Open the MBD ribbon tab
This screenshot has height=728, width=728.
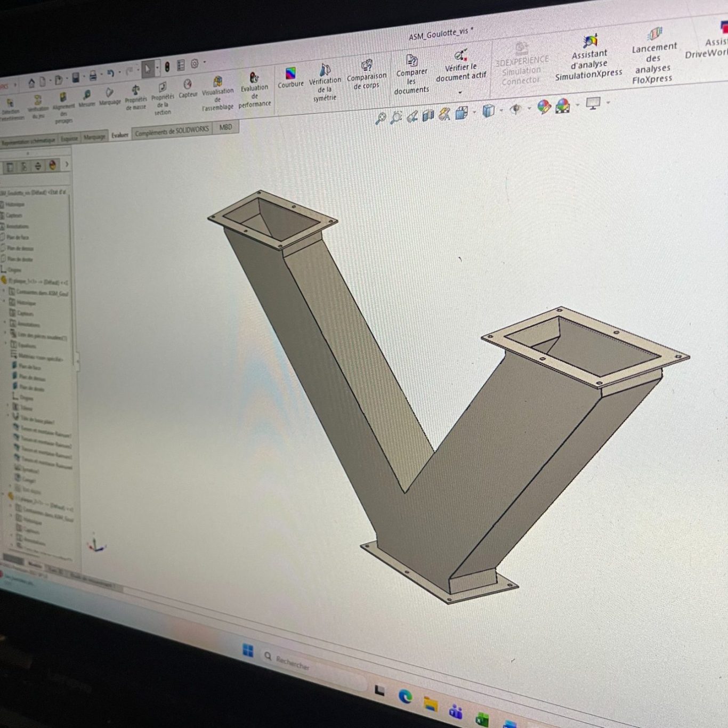[225, 127]
